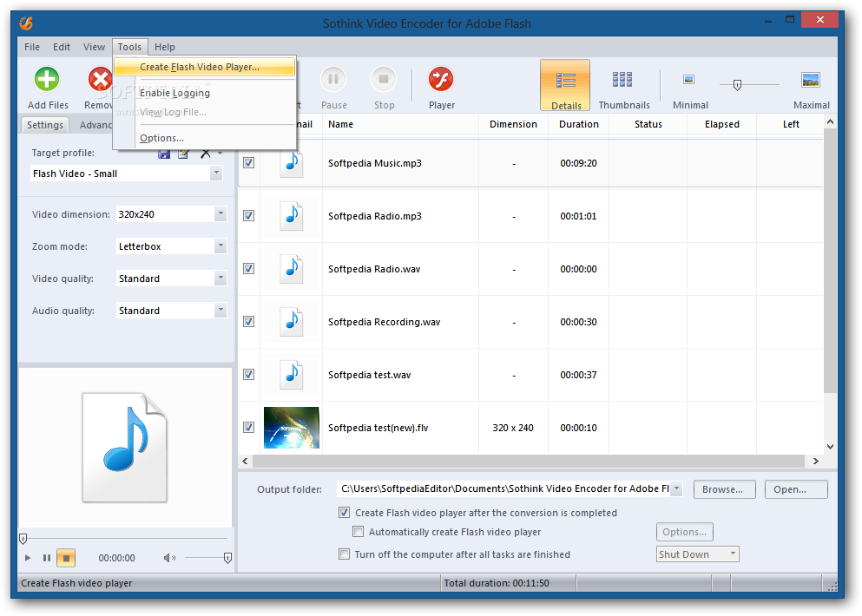Delete the target profile X icon
Viewport: 862px width, 616px height.
click(206, 154)
